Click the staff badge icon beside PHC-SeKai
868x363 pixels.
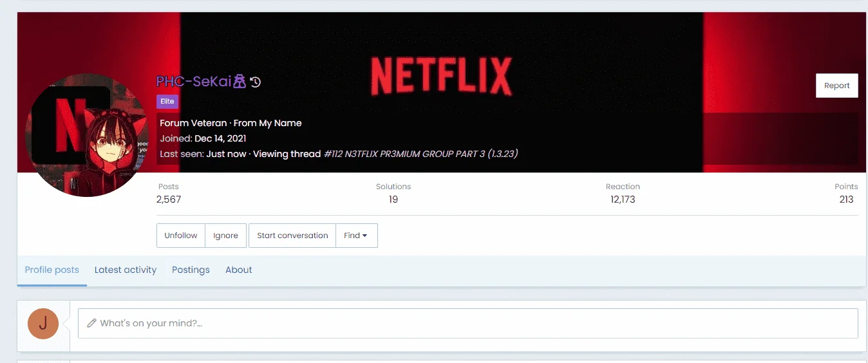(x=240, y=82)
